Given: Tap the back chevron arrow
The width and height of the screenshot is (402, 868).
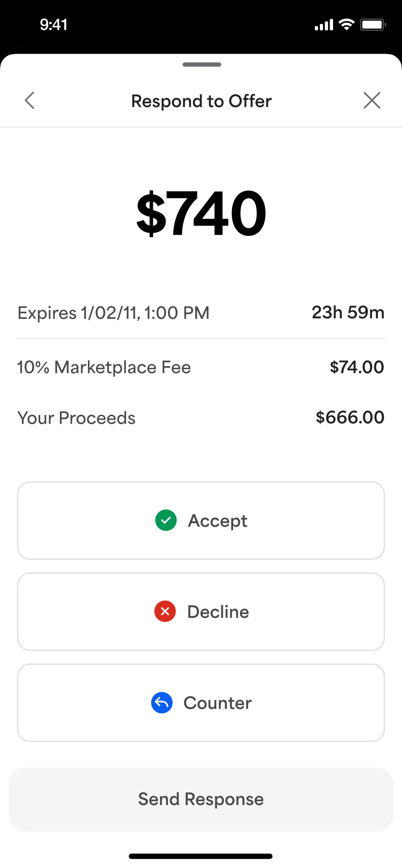Looking at the screenshot, I should pyautogui.click(x=29, y=100).
